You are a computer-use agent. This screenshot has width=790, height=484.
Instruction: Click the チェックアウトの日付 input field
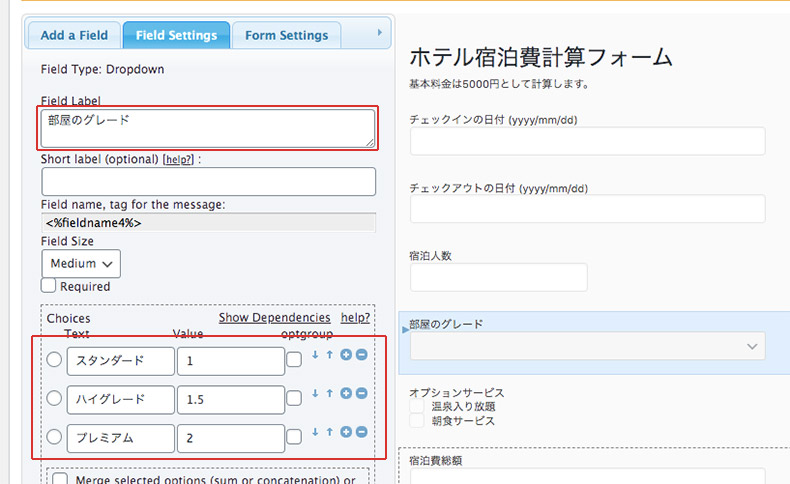coord(587,209)
